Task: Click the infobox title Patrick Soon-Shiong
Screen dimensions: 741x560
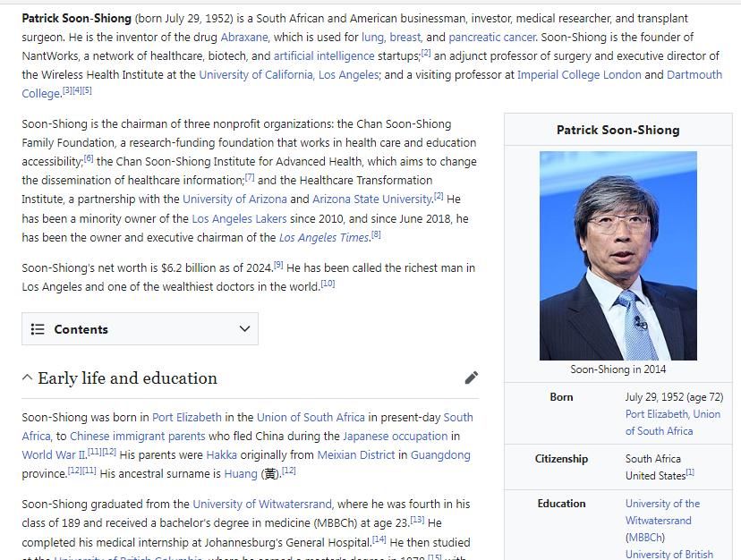Action: click(x=618, y=130)
